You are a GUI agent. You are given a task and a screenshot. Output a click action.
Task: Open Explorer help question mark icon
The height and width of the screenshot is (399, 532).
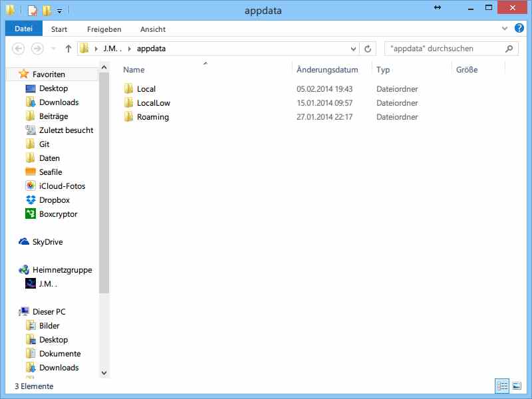pos(519,28)
